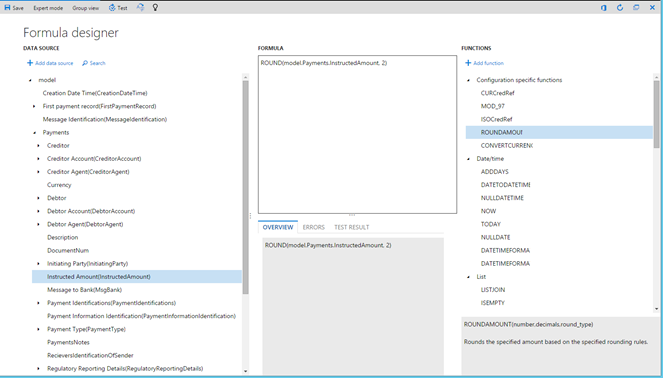The height and width of the screenshot is (379, 663).
Task: Click the open-in-new-window icon
Action: click(x=636, y=8)
